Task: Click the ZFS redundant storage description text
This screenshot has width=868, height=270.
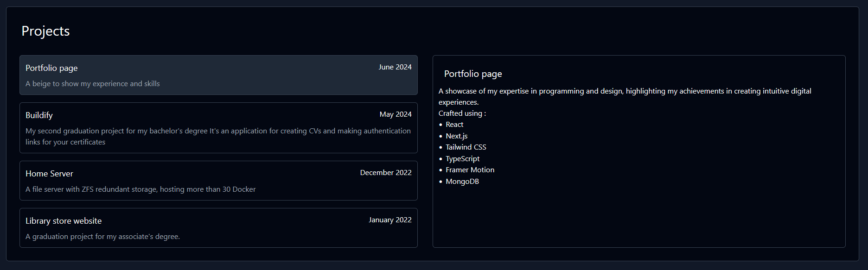Action: pos(140,189)
